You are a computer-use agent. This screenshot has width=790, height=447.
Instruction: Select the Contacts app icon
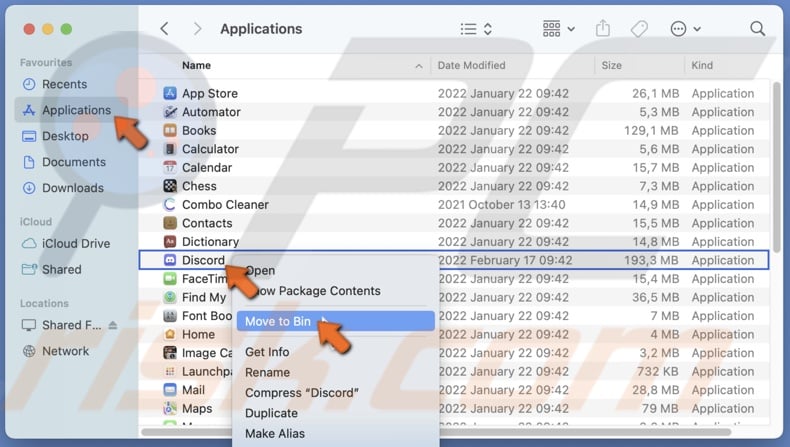(170, 223)
